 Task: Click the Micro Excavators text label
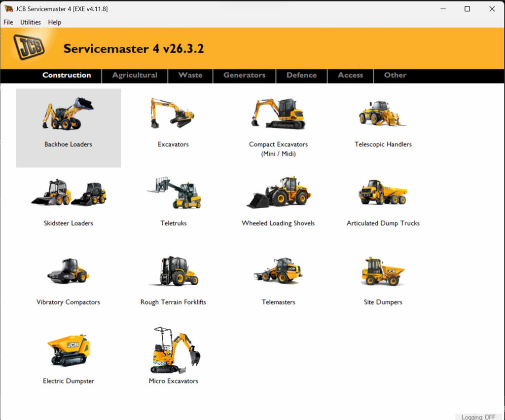tap(173, 381)
